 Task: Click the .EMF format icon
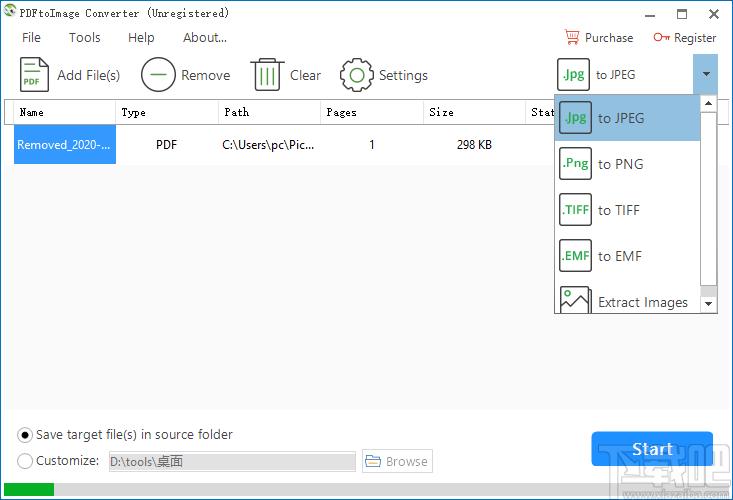[x=575, y=256]
